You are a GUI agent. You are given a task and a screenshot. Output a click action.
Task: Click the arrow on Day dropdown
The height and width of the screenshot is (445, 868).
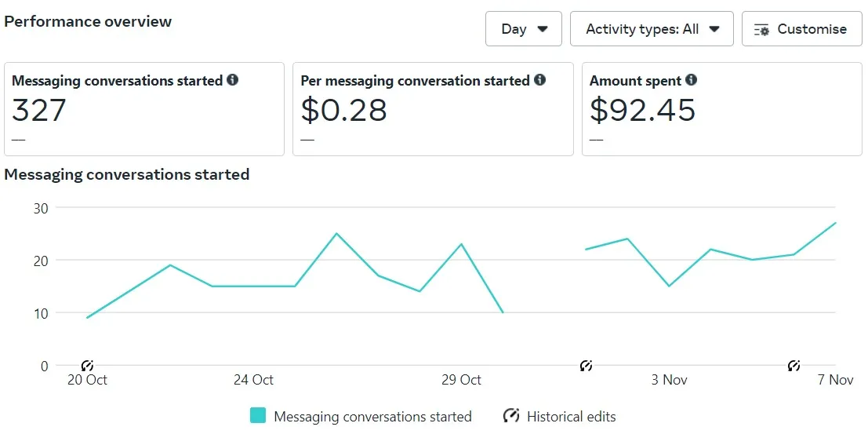pos(543,29)
